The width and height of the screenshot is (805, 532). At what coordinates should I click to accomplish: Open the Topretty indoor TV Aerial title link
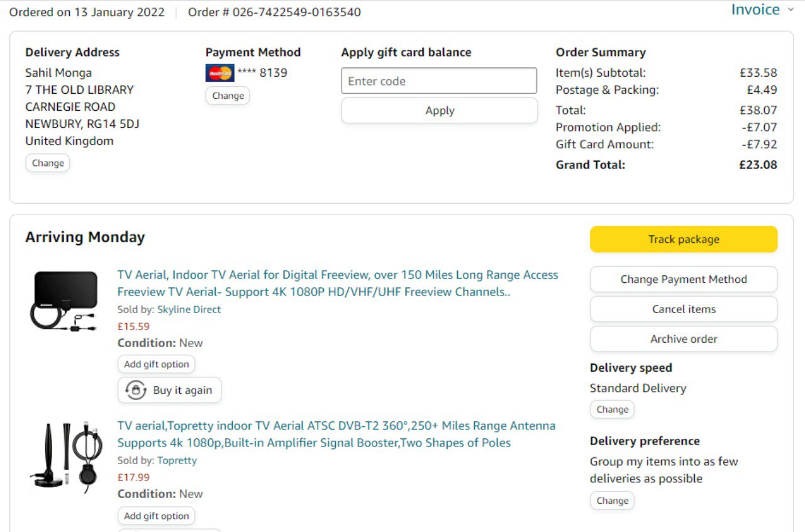(x=336, y=434)
